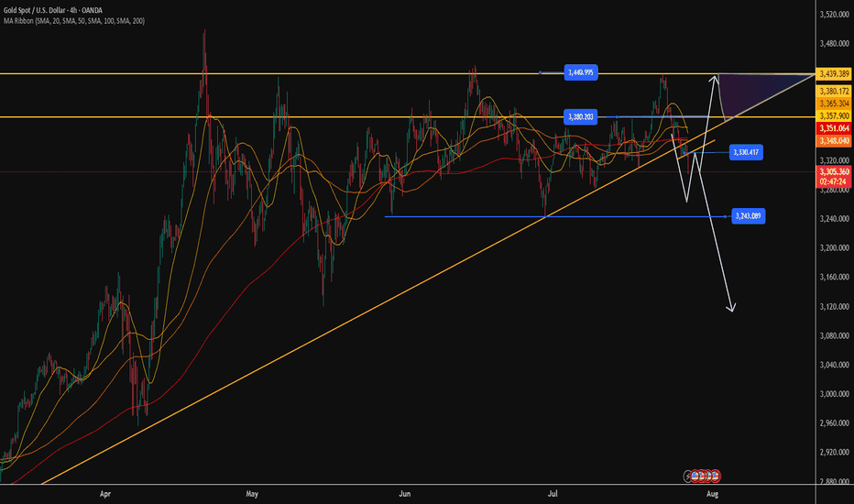The height and width of the screenshot is (504, 854).
Task: Click the 3,480.000 price scale label
Action: [x=835, y=44]
